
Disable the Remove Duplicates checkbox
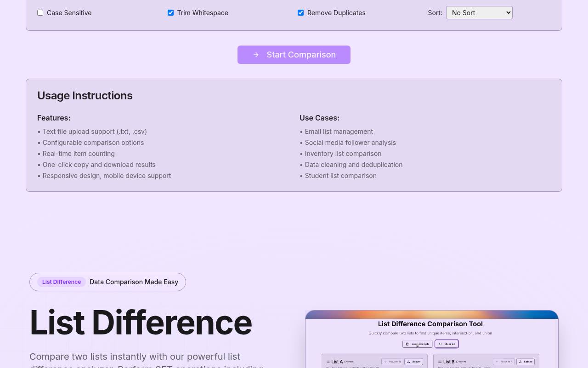click(x=300, y=13)
